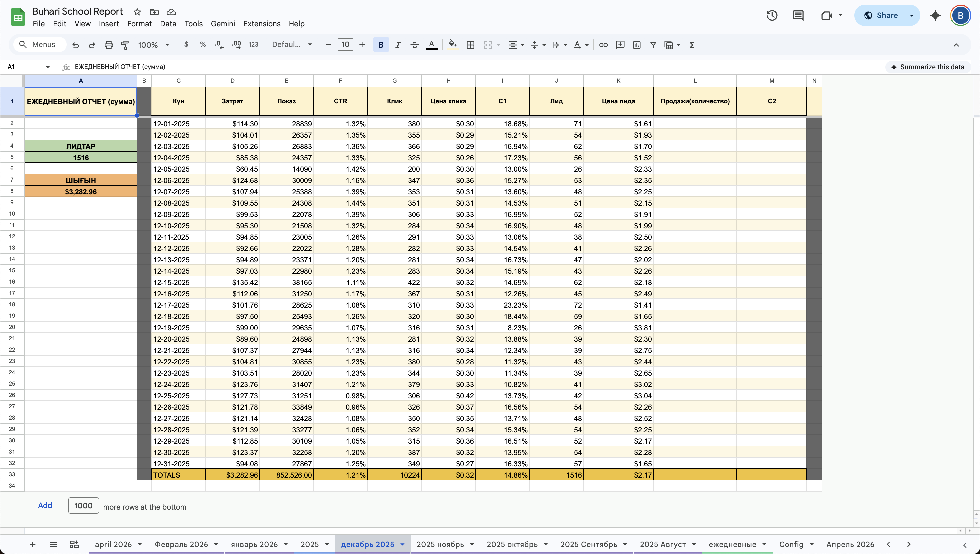Viewport: 980px width, 554px height.
Task: Switch to the 2025 ноябрь sheet tab
Action: tap(440, 544)
